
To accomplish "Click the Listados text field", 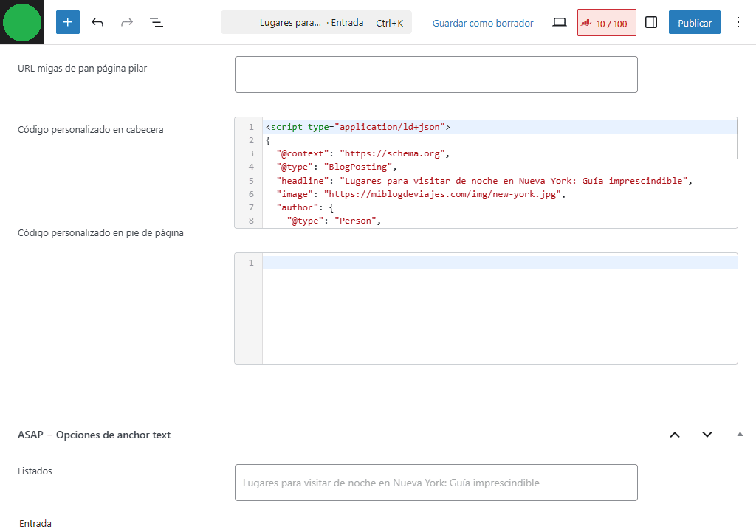I will [x=436, y=483].
